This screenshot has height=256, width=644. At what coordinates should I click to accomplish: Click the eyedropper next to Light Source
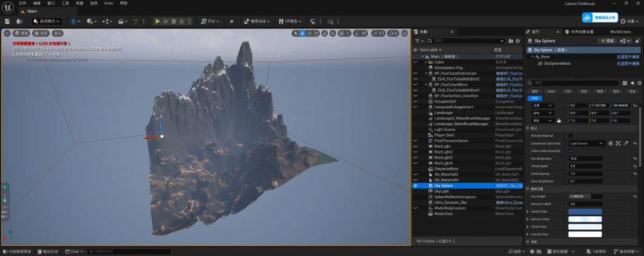(x=626, y=143)
